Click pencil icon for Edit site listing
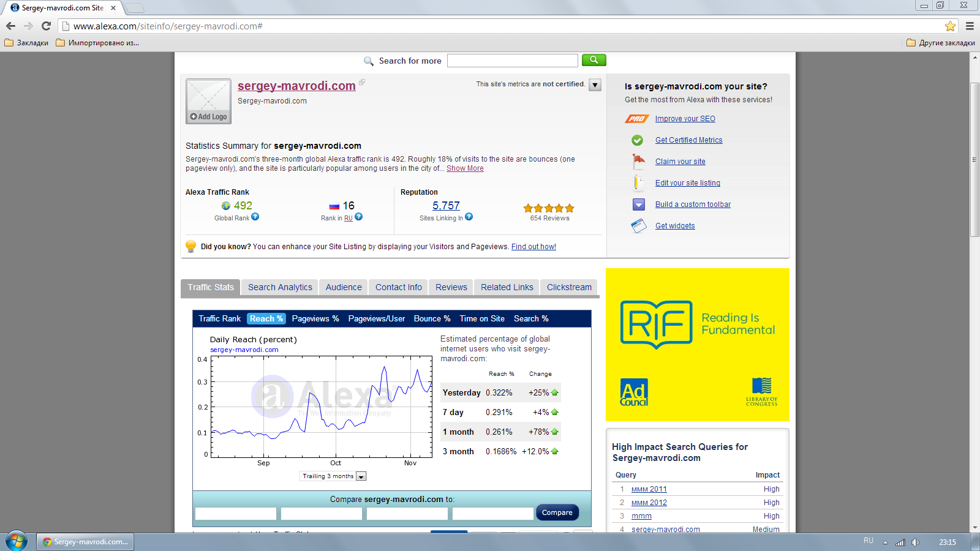This screenshot has height=551, width=980. (x=638, y=183)
